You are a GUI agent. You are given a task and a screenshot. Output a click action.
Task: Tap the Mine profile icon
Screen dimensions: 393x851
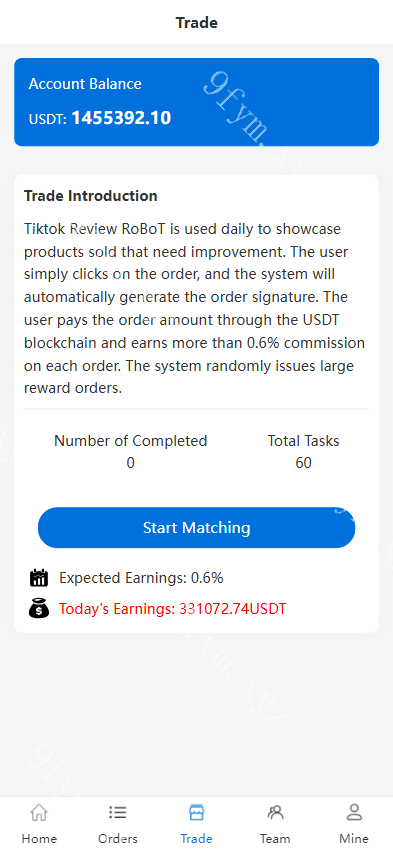click(354, 812)
